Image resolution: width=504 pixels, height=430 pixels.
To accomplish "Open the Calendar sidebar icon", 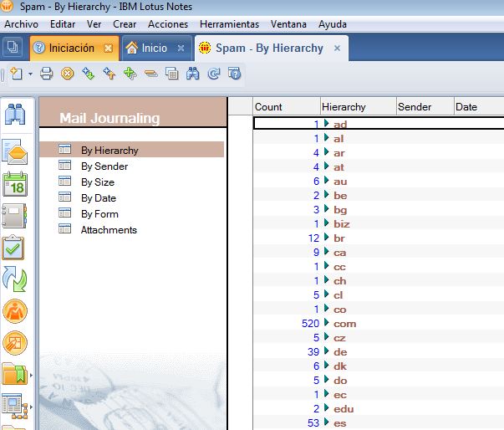I will [x=15, y=184].
